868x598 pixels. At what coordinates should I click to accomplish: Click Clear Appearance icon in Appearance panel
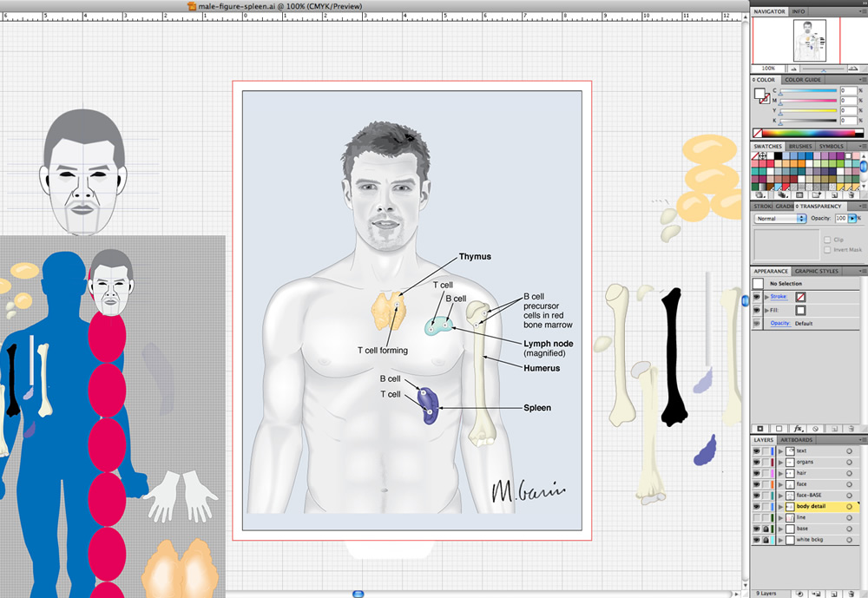pos(815,429)
